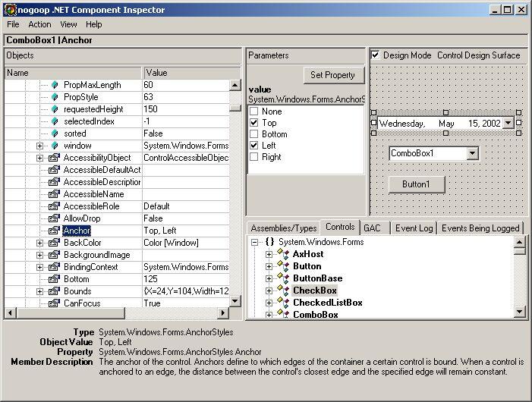
Task: Switch to the Events Being Logged tab
Action: point(480,228)
